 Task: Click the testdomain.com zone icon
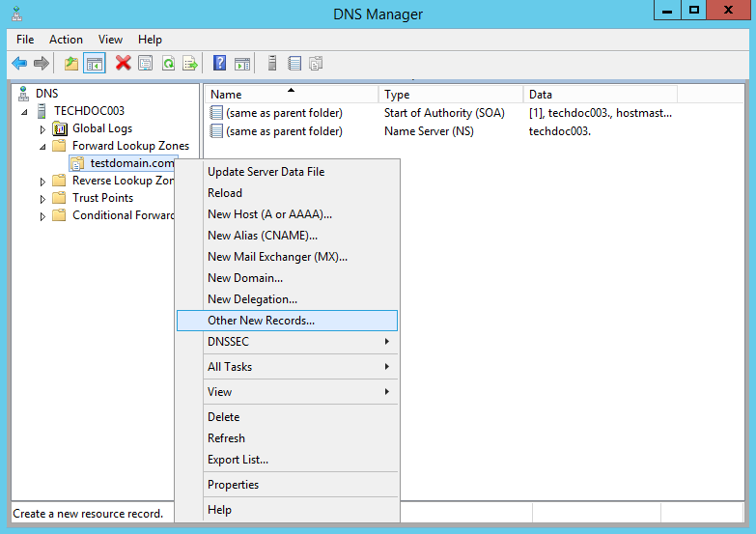coord(77,163)
